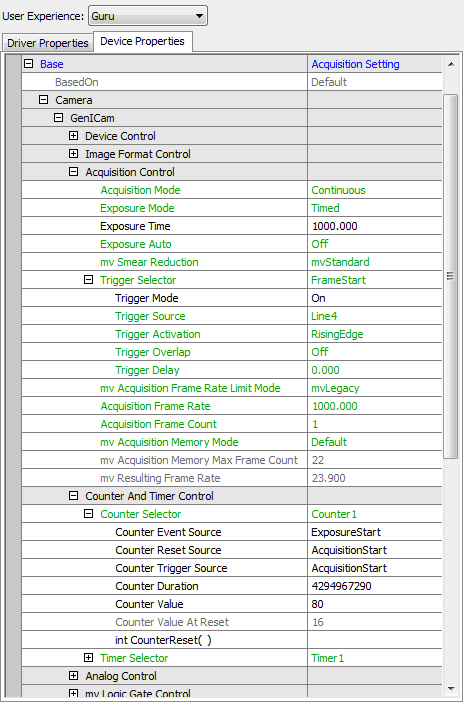Expand Image Format Control section

point(74,154)
